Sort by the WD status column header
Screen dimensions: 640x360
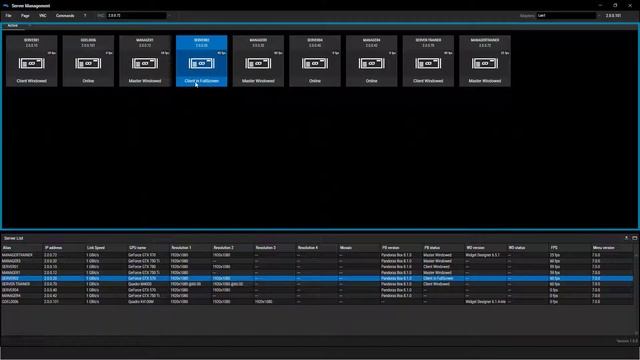pos(527,248)
